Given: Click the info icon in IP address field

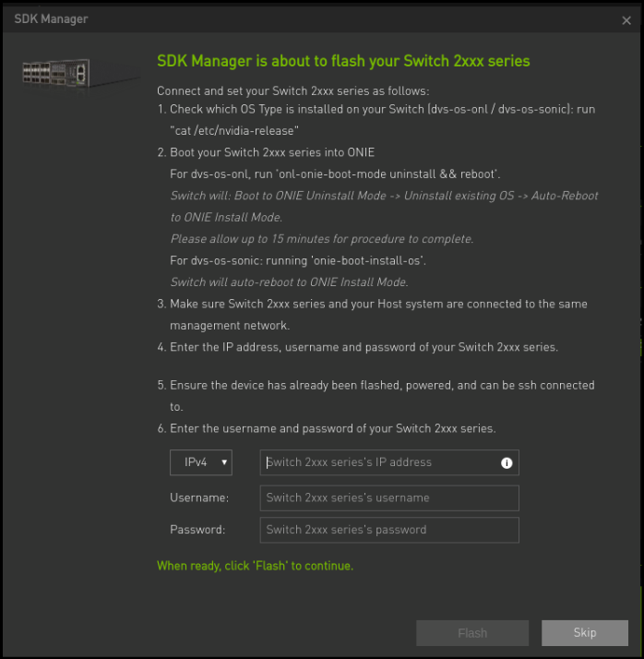Looking at the screenshot, I should (507, 462).
